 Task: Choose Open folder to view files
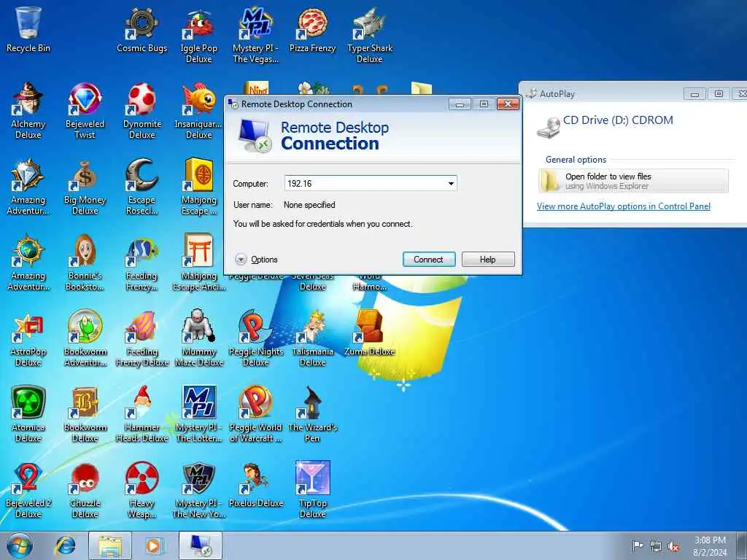(x=633, y=181)
